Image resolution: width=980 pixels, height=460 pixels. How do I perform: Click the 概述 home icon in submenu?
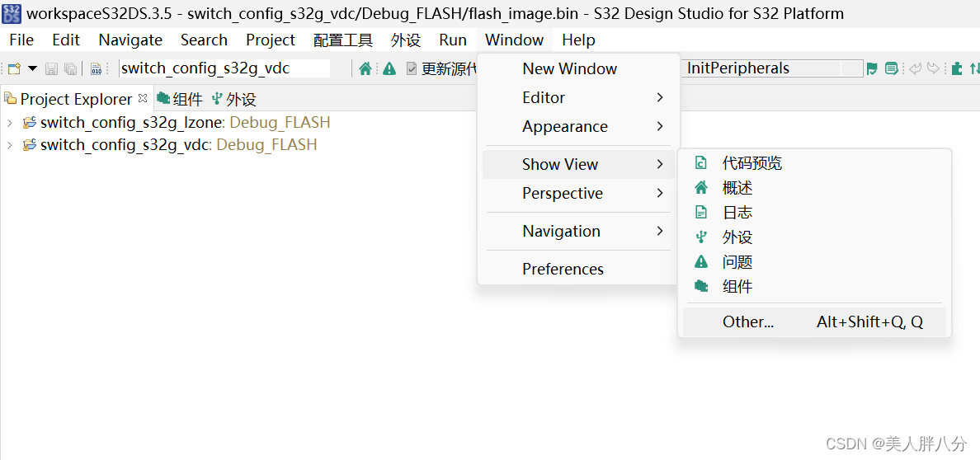pos(701,187)
